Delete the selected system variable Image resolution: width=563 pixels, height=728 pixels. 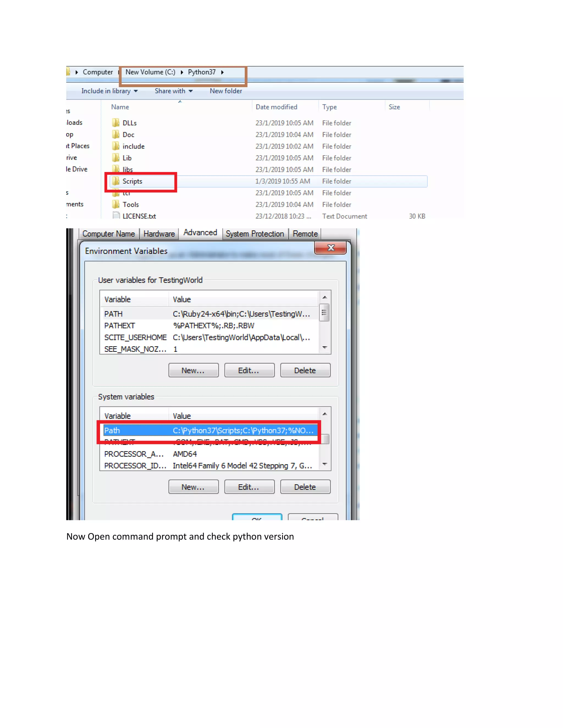point(305,487)
